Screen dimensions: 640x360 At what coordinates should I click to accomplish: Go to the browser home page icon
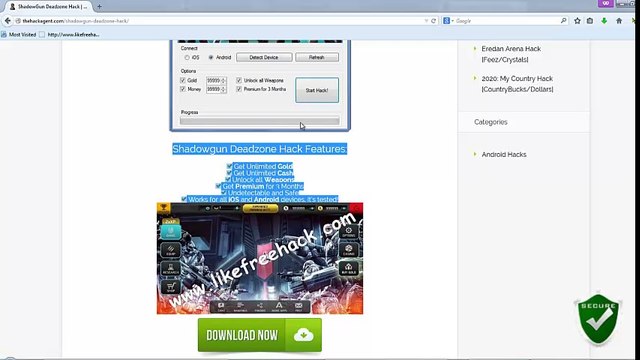click(x=619, y=20)
